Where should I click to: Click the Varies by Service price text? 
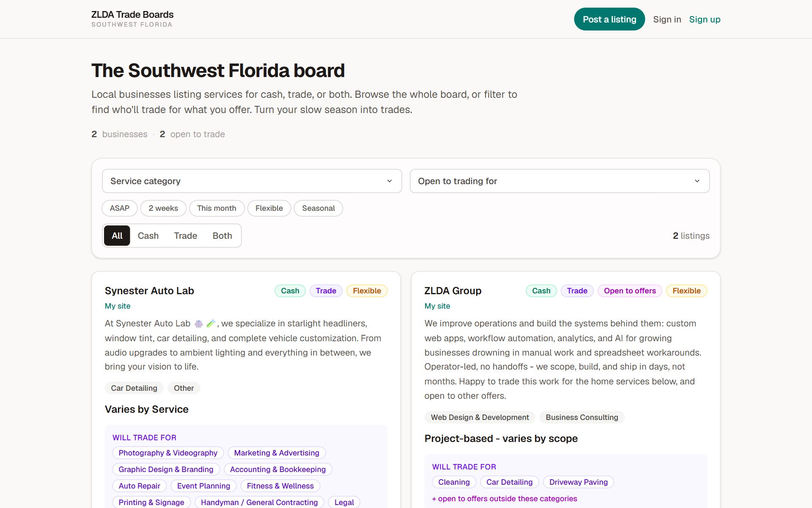147,409
